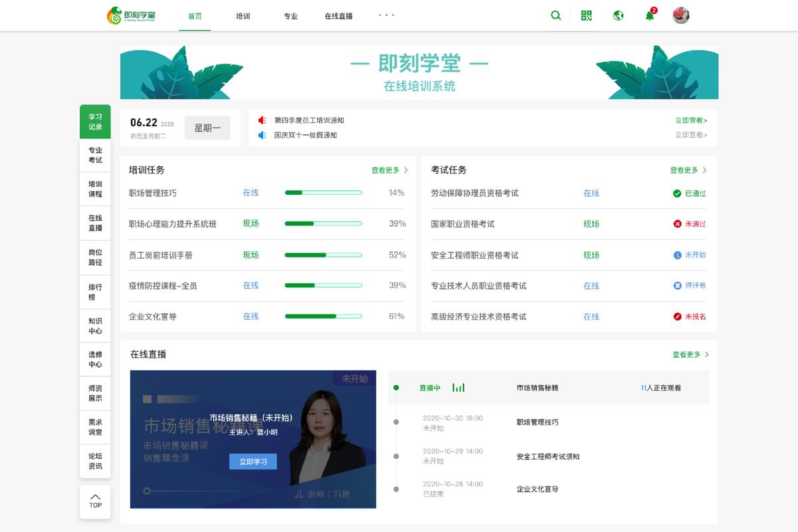Open exam 高级经济专业技术资格考试
798x532 pixels.
click(x=479, y=317)
